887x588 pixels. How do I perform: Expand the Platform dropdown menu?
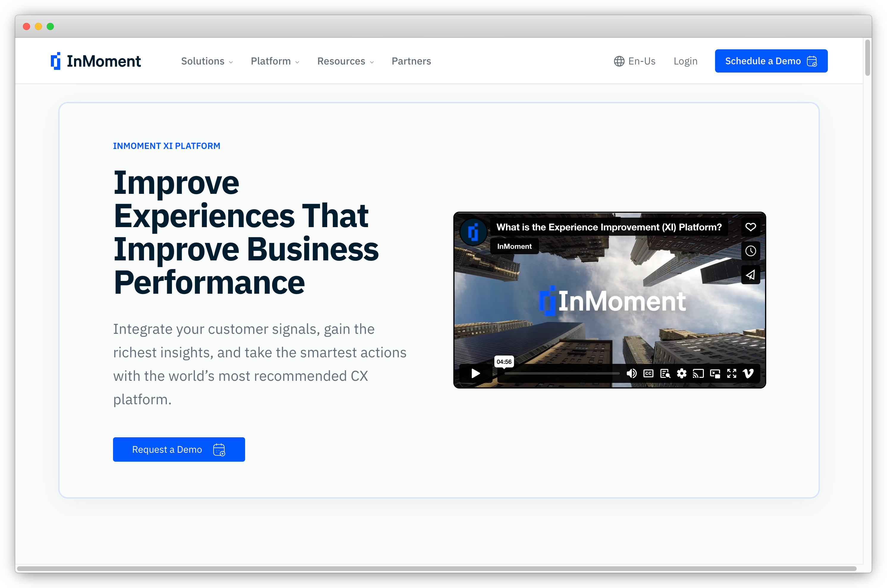(275, 61)
